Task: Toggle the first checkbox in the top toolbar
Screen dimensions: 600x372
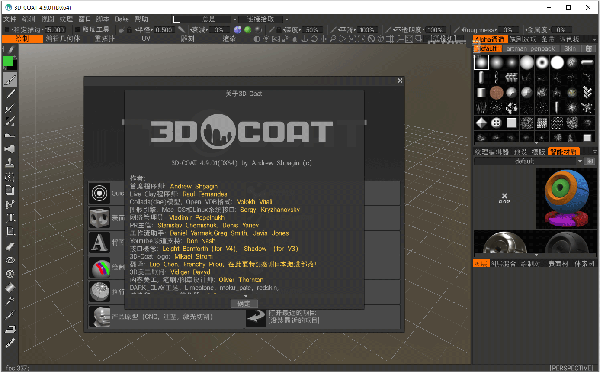Action: [7, 29]
